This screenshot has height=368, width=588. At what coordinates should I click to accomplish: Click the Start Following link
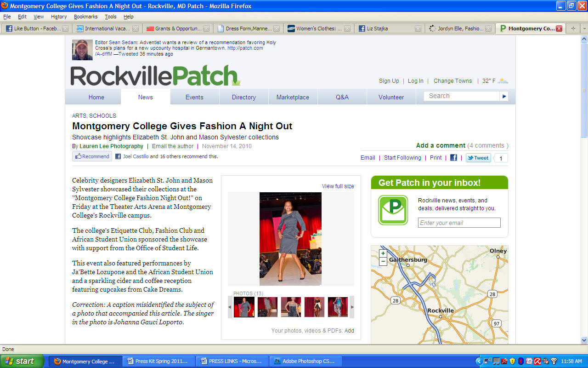402,158
